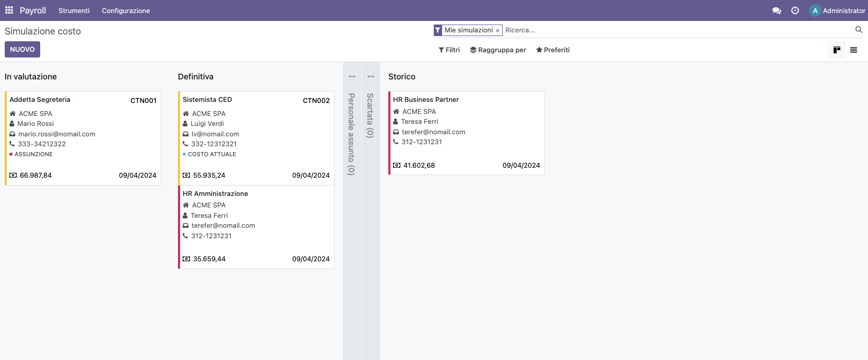The image size is (868, 360).
Task: Click the amount 66.987,84
Action: 35,176
